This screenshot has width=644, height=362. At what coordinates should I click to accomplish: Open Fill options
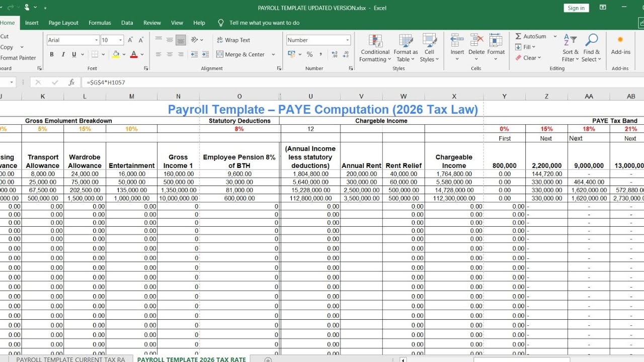tap(525, 47)
